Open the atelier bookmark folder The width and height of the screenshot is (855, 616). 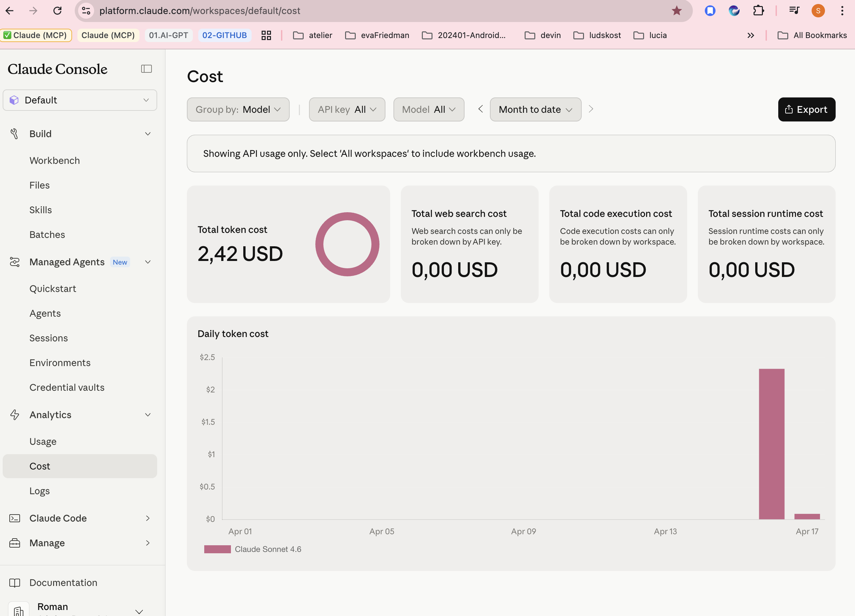point(313,35)
